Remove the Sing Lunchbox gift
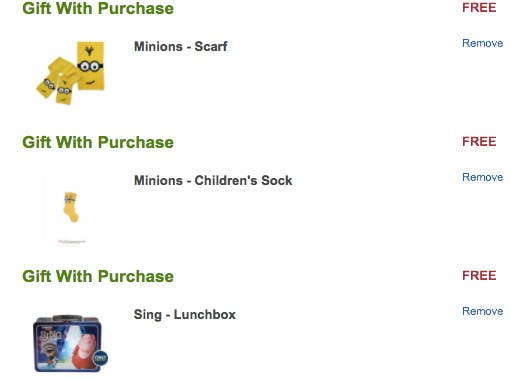 tap(482, 311)
